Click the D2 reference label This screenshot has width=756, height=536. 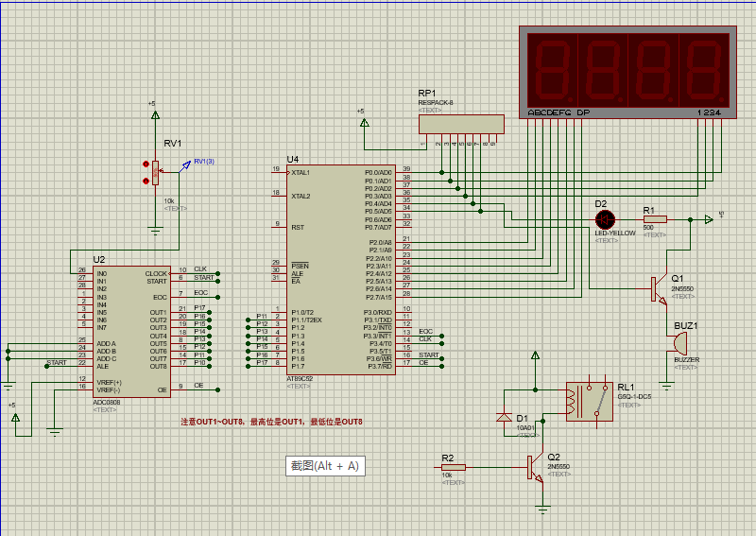(x=601, y=204)
